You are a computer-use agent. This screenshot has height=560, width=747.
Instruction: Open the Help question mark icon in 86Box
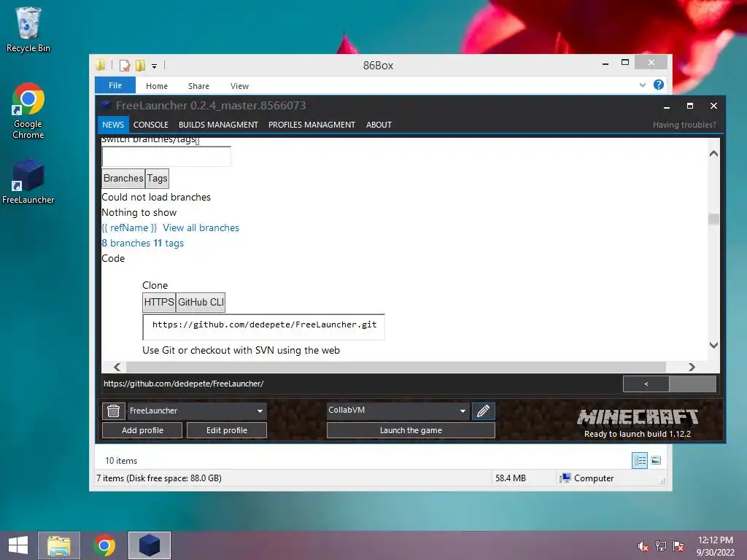659,85
